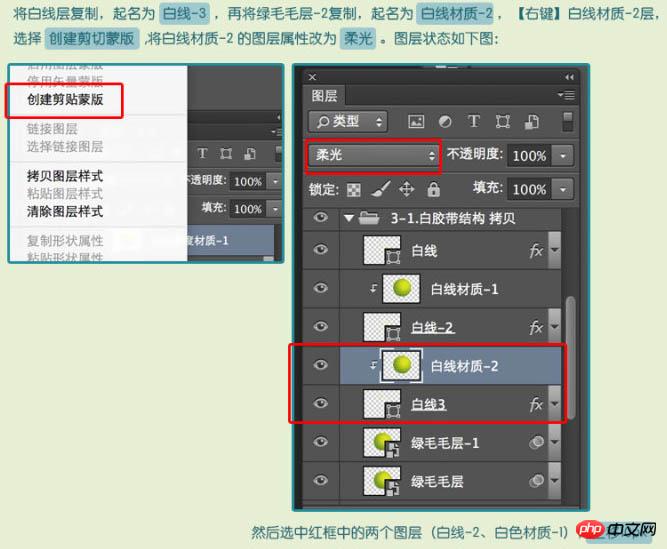Toggle visibility of 白线-2 layer
The image size is (667, 549).
click(321, 327)
